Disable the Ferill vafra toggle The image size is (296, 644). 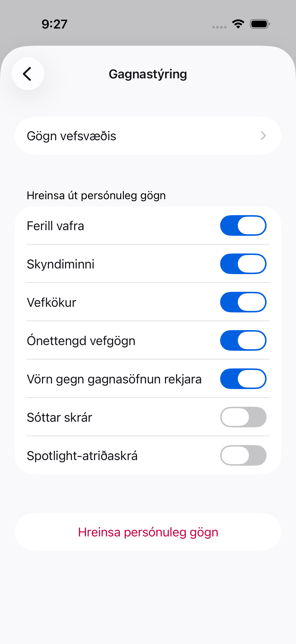[x=243, y=225]
